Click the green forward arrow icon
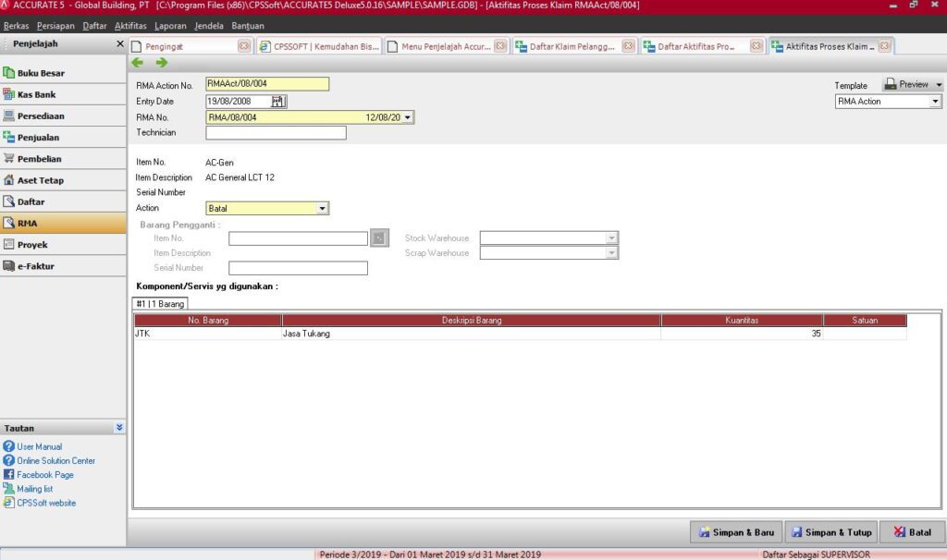Viewport: 947px width, 560px height. tap(162, 63)
